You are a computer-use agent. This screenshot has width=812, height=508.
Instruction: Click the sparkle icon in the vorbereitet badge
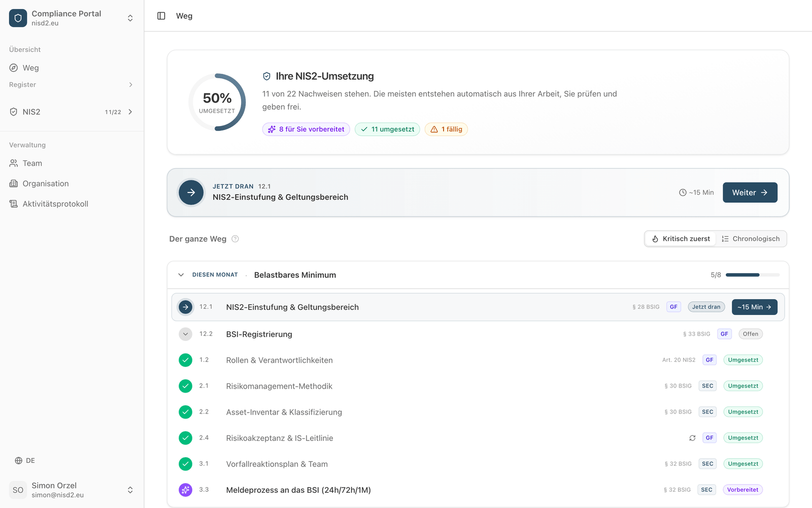pyautogui.click(x=272, y=129)
